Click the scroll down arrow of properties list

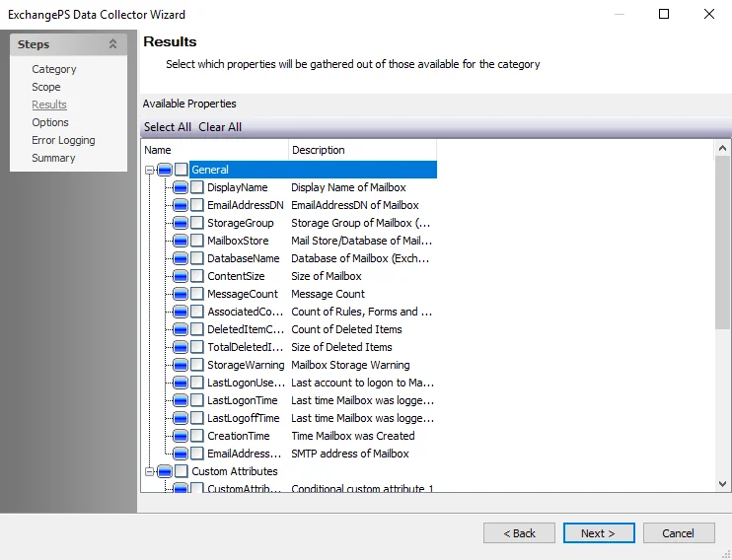723,484
